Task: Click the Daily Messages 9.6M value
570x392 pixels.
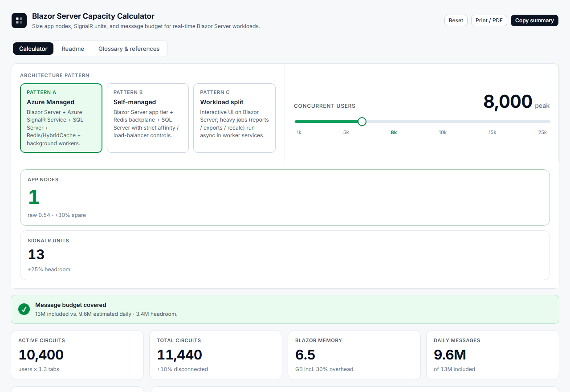Action: click(450, 355)
